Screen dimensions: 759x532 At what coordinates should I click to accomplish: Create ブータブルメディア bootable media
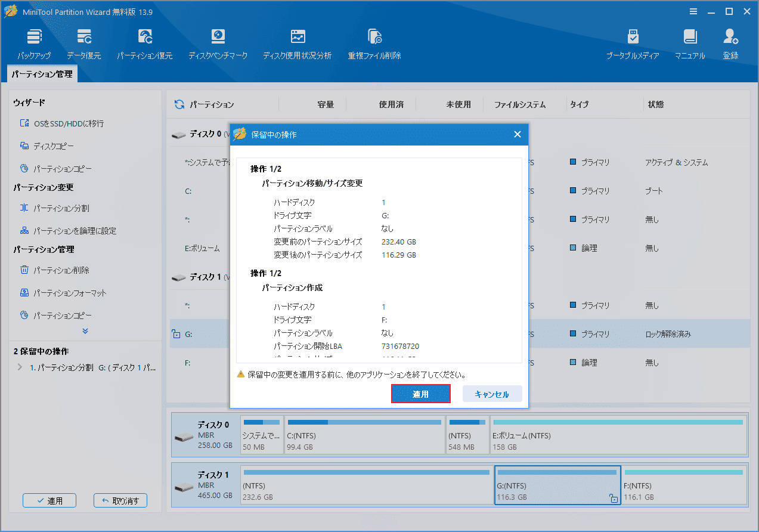(x=633, y=44)
